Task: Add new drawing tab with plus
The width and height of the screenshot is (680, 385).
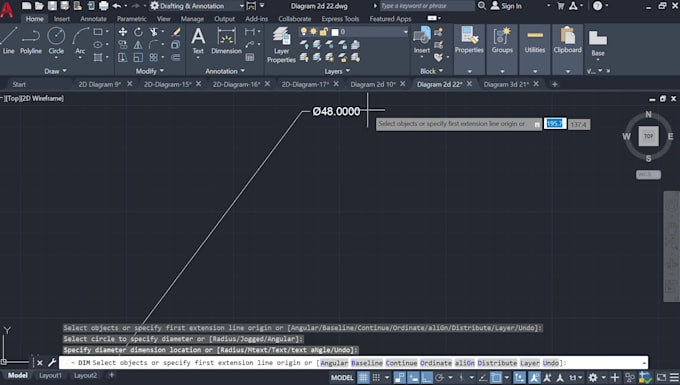Action: coord(554,84)
